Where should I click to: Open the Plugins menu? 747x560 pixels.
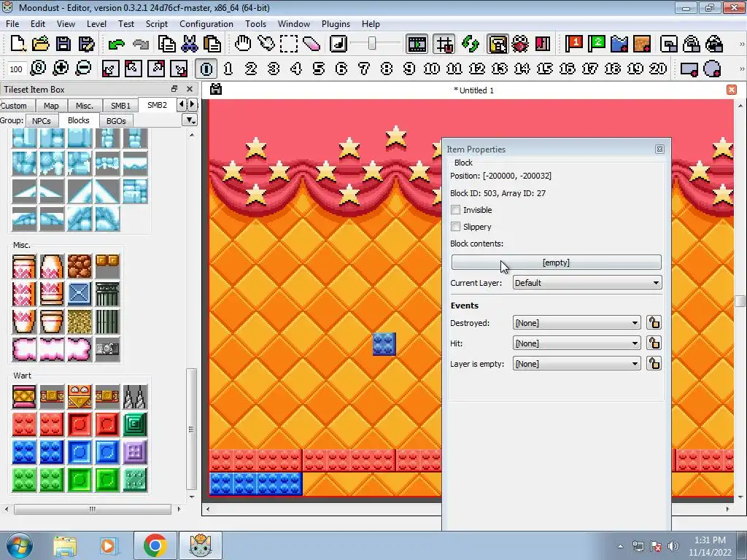[336, 24]
